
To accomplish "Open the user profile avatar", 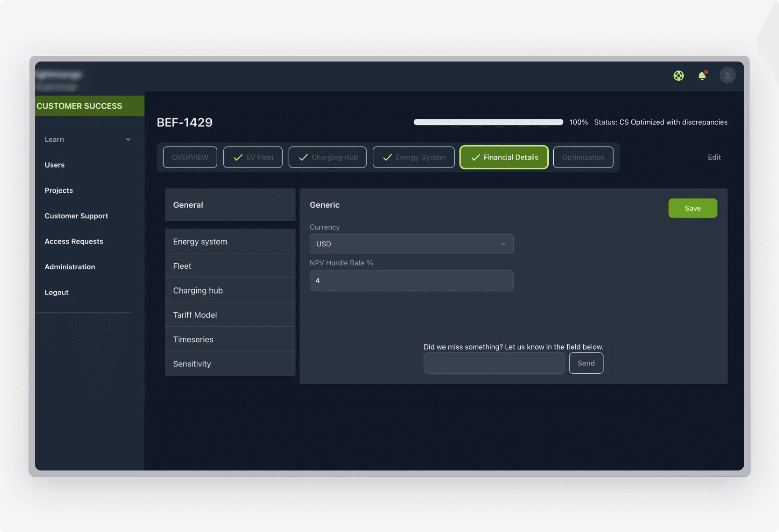I will coord(727,76).
